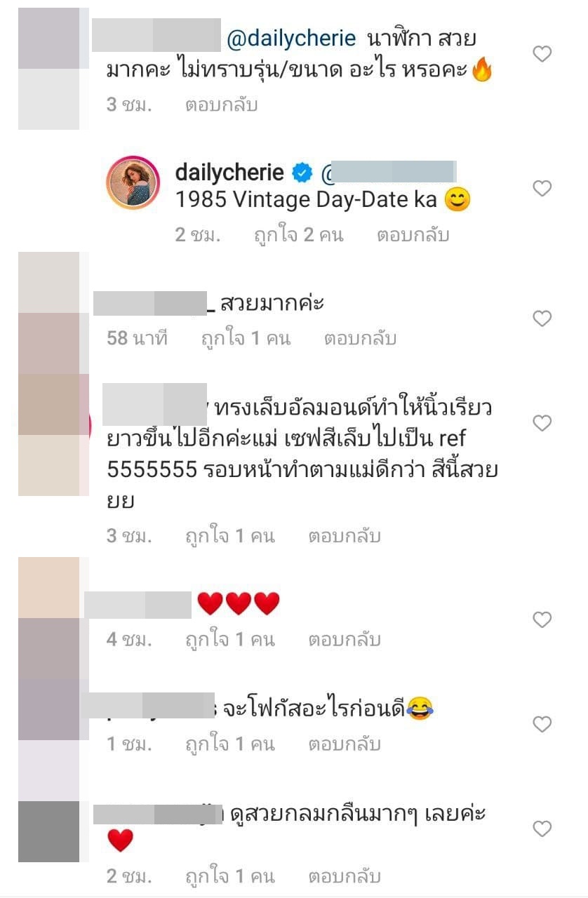
Task: Like the comment asking about the watch model
Action: tap(542, 53)
